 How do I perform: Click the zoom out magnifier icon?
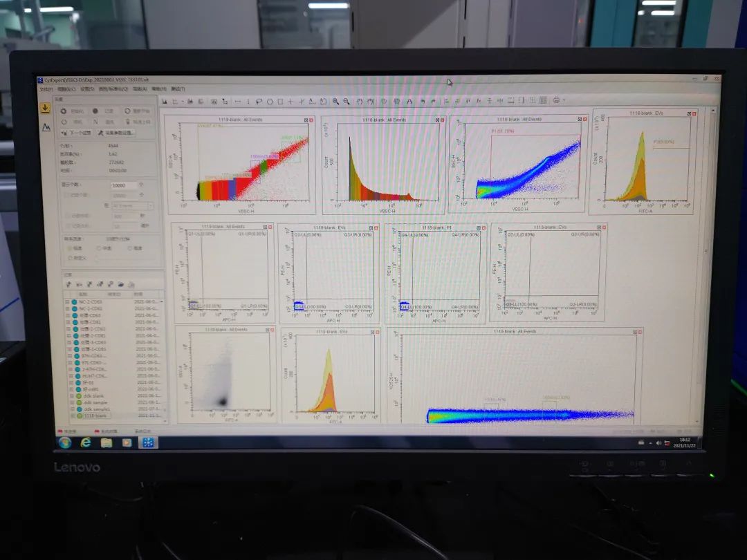(346, 102)
